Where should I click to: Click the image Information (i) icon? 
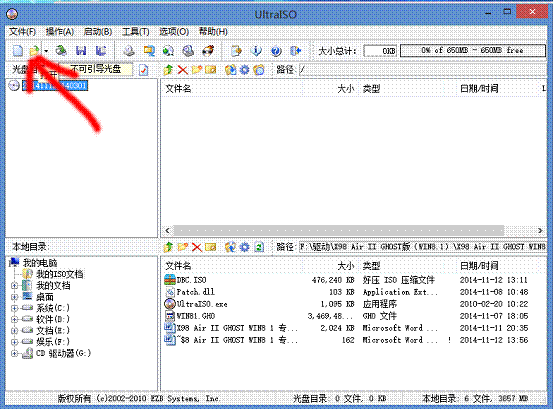click(x=256, y=51)
